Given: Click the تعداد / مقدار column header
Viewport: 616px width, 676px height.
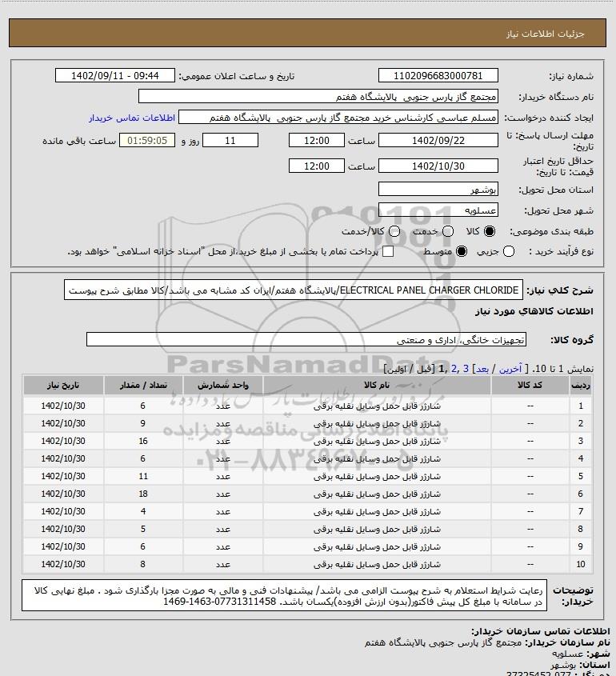Looking at the screenshot, I should (143, 385).
